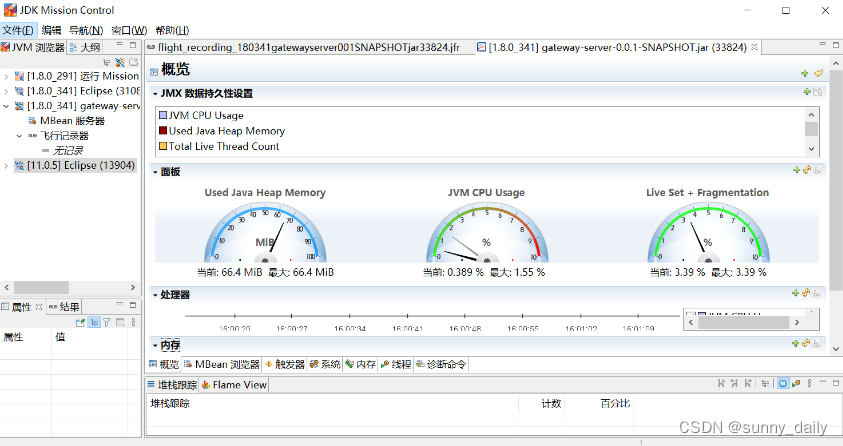Open the 导航(N) menu
The height and width of the screenshot is (446, 843).
coord(86,30)
